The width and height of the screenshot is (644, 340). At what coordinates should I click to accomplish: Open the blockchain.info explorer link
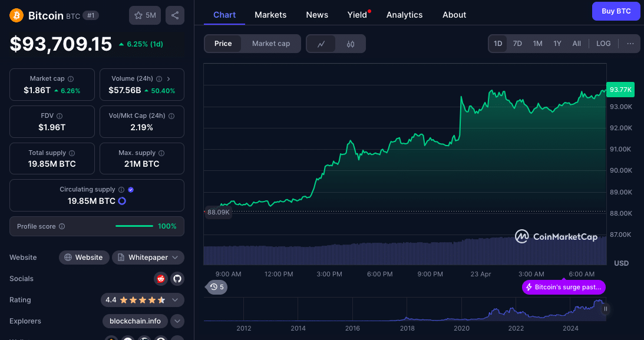click(x=135, y=321)
